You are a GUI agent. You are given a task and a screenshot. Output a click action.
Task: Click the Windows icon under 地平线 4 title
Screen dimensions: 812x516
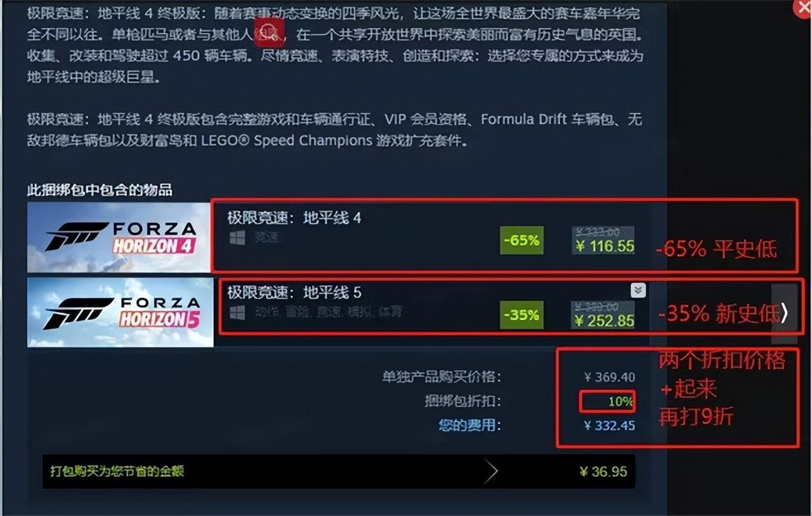pos(237,238)
